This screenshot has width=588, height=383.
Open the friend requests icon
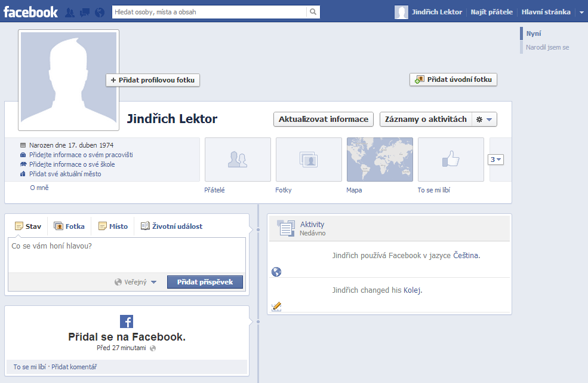point(70,13)
